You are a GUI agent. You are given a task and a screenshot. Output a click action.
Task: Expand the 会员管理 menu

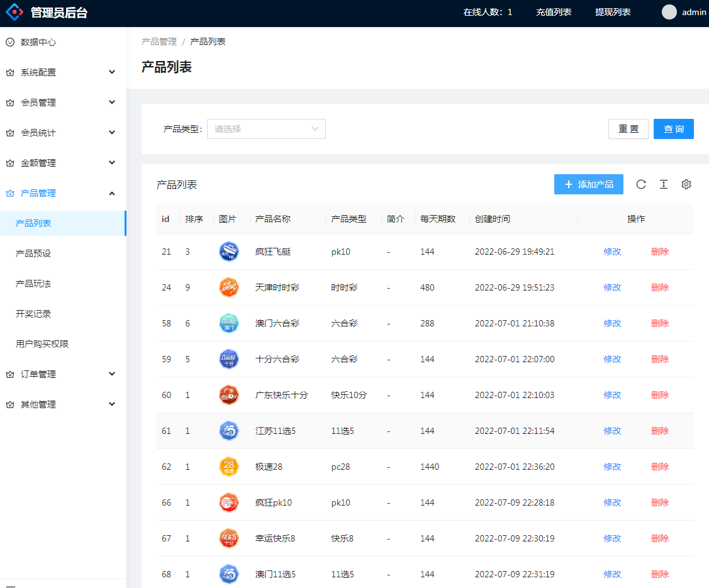tap(63, 103)
